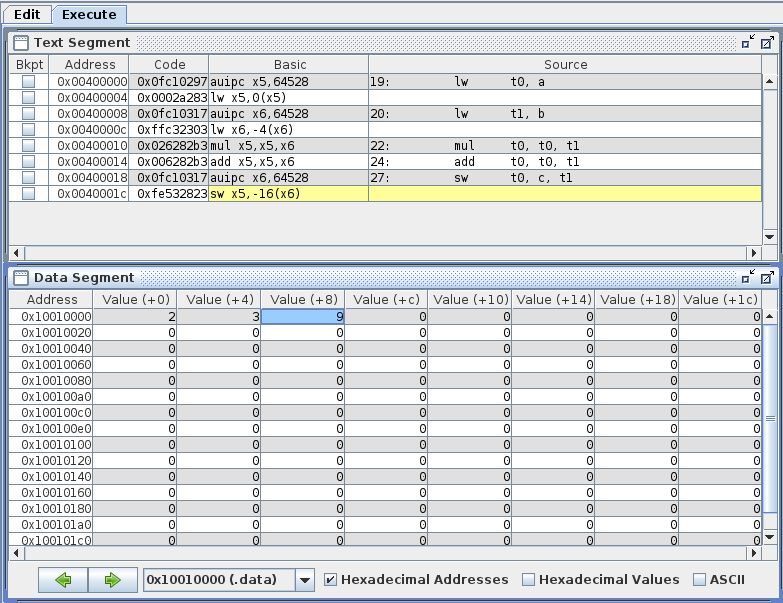Select highlighted data cell with value 9

coord(303,316)
